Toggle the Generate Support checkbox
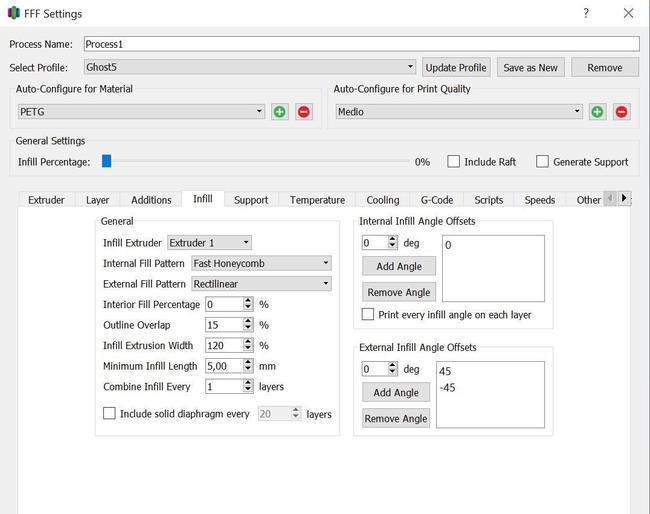The width and height of the screenshot is (650, 514). pos(543,162)
